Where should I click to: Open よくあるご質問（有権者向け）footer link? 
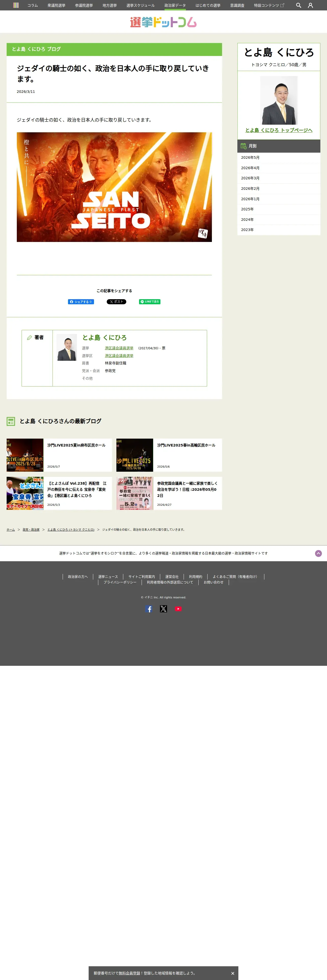(236, 577)
